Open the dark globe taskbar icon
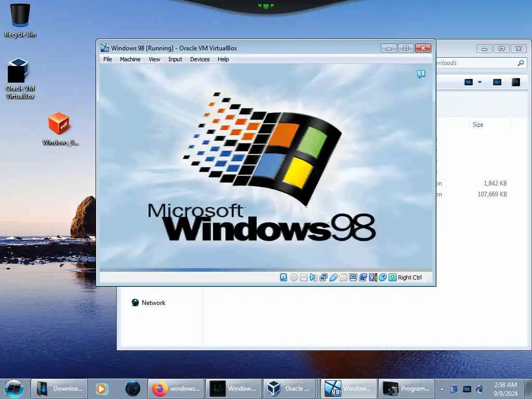This screenshot has height=399, width=532. click(132, 389)
